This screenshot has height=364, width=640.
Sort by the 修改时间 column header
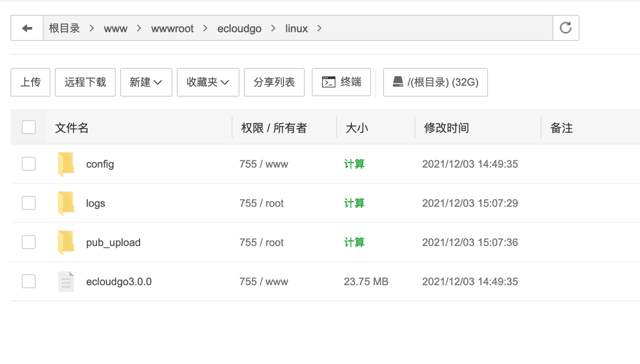click(446, 128)
